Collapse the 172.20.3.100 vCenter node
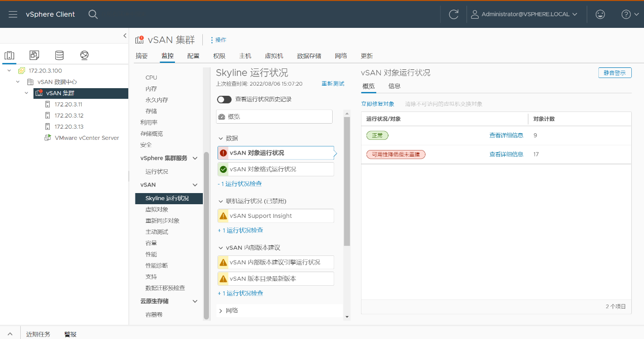The image size is (644, 339). pos(9,70)
